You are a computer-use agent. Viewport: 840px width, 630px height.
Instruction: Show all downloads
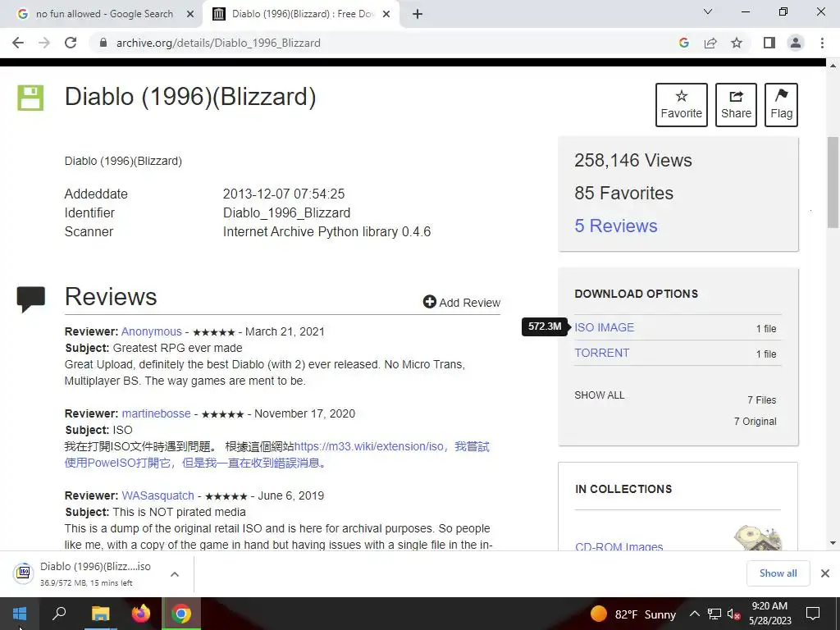click(x=778, y=573)
